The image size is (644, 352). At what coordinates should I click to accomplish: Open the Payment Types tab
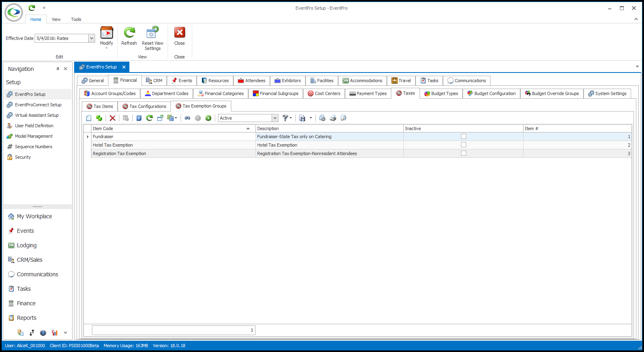tap(368, 93)
